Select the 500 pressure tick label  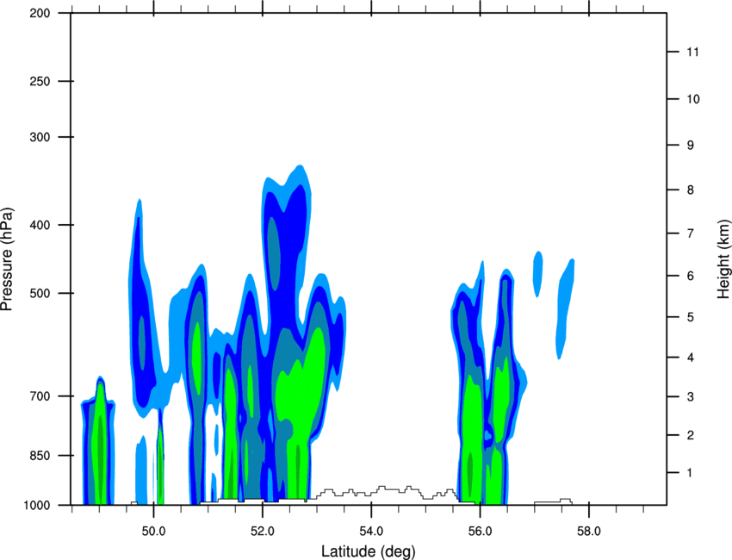click(x=40, y=293)
